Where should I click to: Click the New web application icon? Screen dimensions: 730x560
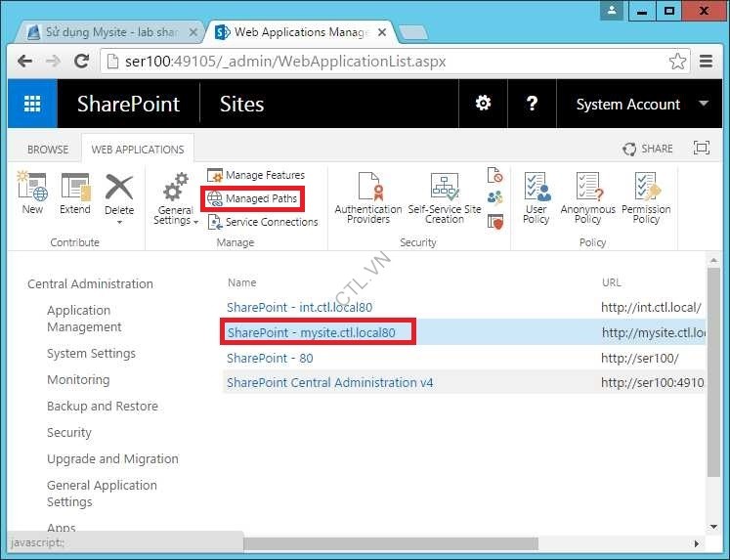pyautogui.click(x=32, y=194)
